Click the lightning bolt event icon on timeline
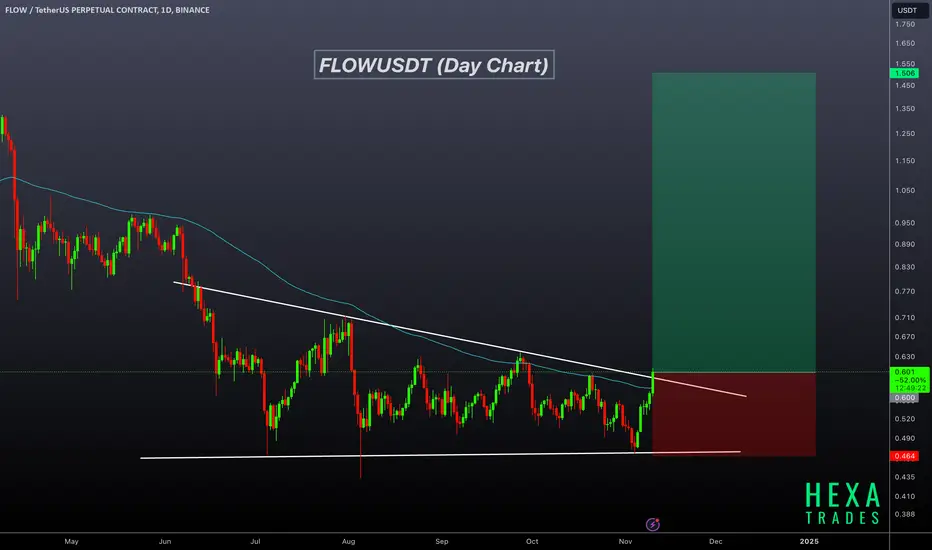 653,524
